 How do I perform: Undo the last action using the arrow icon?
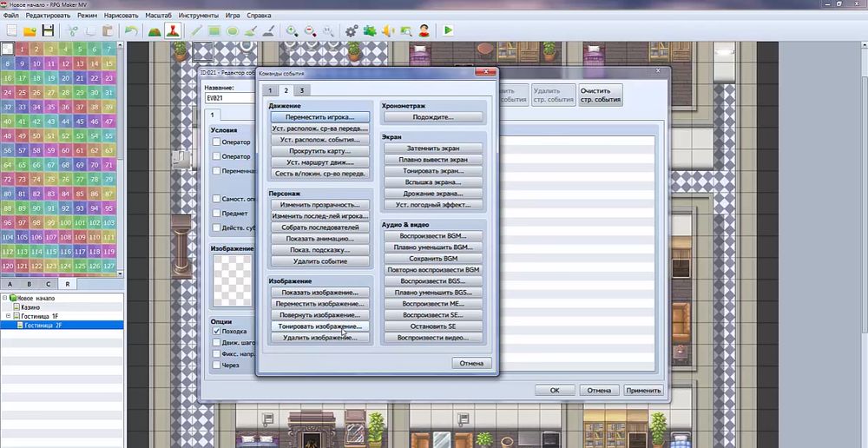(x=131, y=31)
